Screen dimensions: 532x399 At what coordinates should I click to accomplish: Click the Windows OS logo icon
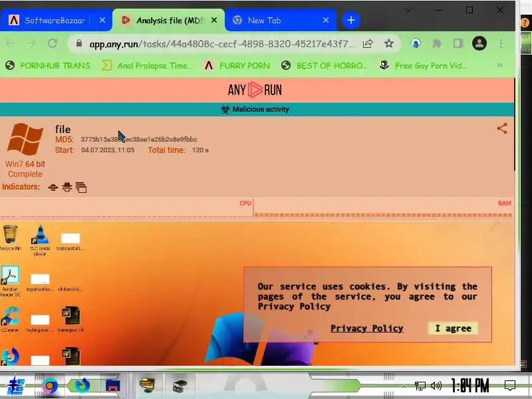pos(25,139)
